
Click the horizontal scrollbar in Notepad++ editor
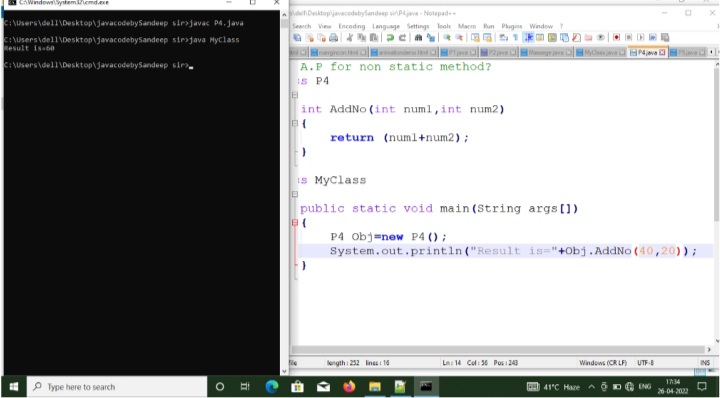[x=498, y=349]
